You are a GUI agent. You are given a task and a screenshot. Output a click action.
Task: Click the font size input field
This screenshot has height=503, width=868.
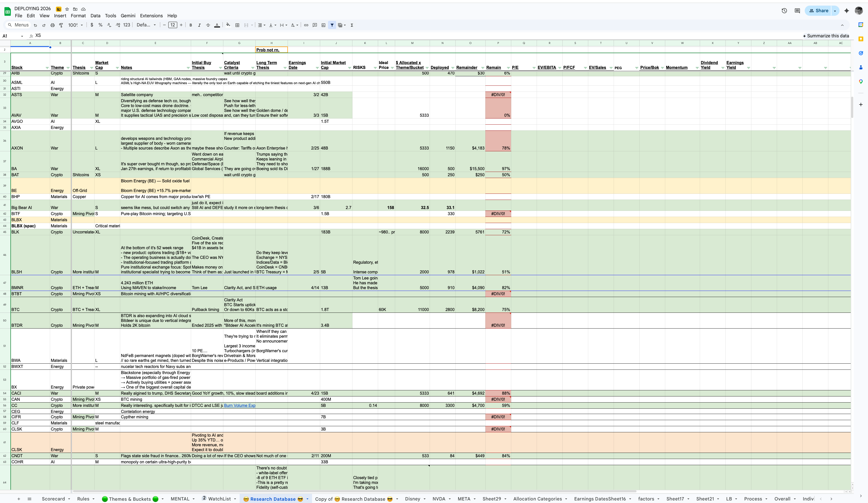tap(173, 25)
